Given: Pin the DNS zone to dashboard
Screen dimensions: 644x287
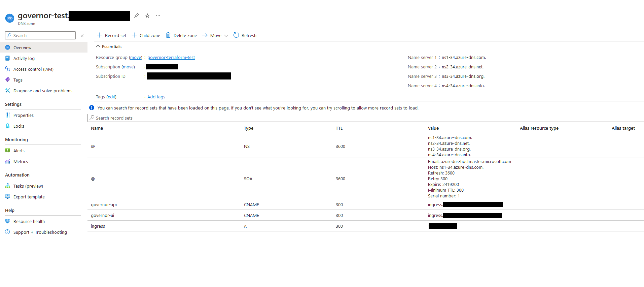Looking at the screenshot, I should 136,15.
